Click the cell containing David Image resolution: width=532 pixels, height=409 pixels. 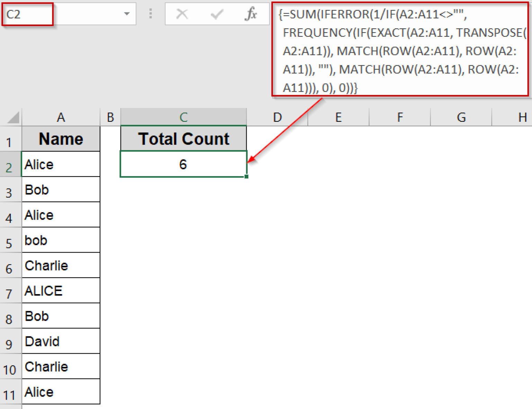pos(61,341)
